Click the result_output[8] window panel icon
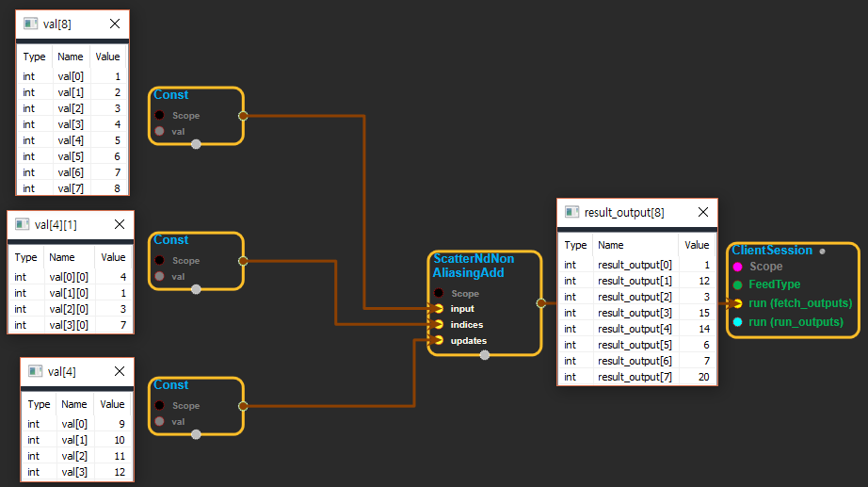The width and height of the screenshot is (868, 487). click(x=572, y=212)
